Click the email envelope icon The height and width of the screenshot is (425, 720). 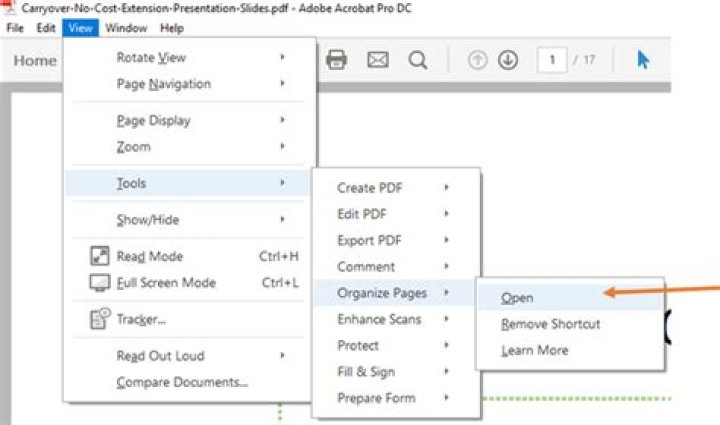377,60
